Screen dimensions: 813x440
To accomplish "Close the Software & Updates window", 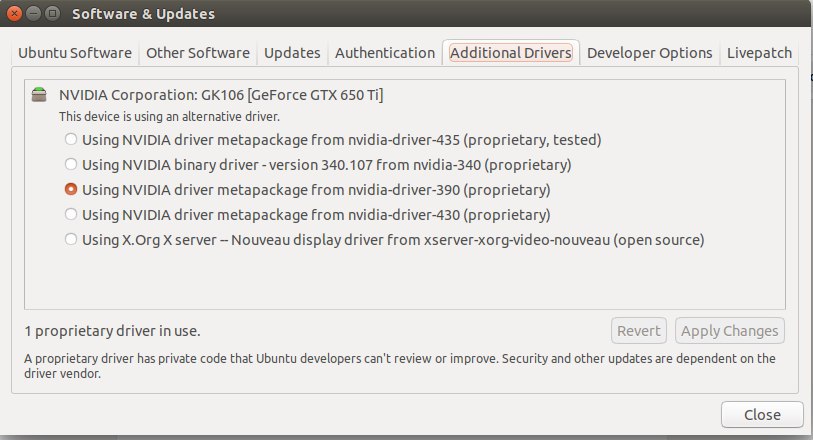I will coord(14,13).
